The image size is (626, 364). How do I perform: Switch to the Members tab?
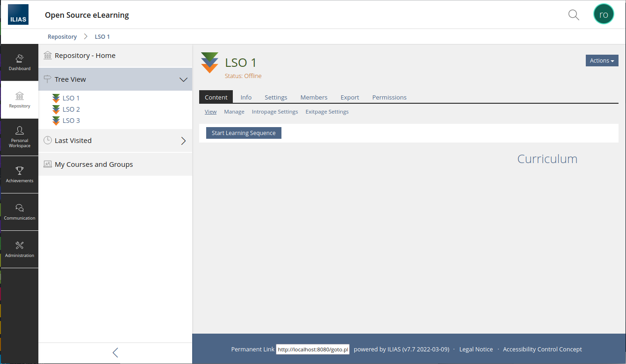click(314, 97)
